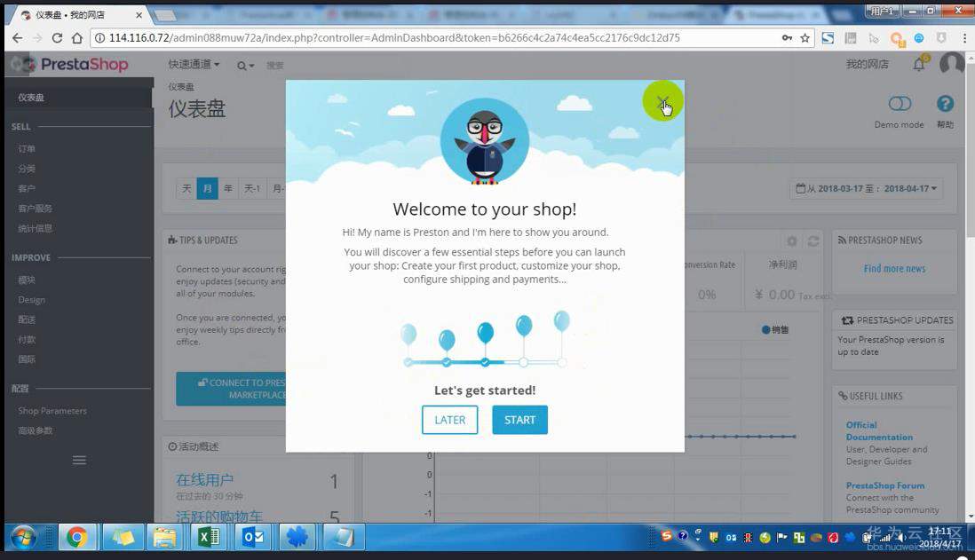Image resolution: width=975 pixels, height=560 pixels.
Task: Click the 帮助 help question icon
Action: point(945,105)
